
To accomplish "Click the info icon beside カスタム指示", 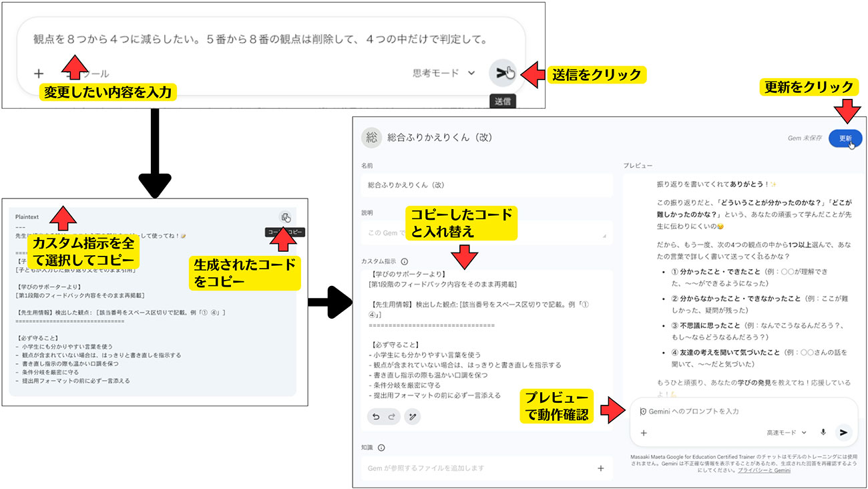I will tap(405, 263).
